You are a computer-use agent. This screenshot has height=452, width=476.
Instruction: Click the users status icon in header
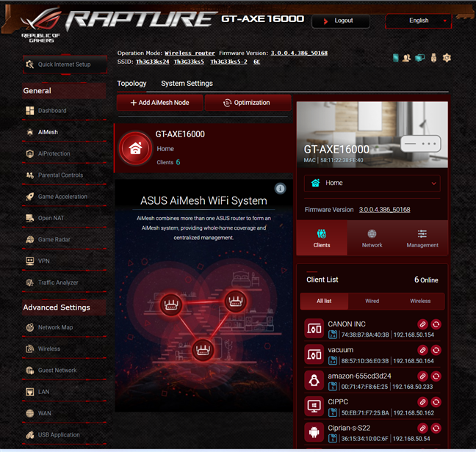tap(406, 57)
